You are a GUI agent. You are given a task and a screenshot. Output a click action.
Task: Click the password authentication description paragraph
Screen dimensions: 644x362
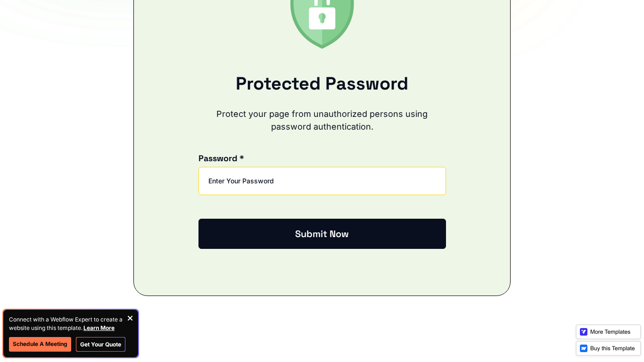click(322, 120)
